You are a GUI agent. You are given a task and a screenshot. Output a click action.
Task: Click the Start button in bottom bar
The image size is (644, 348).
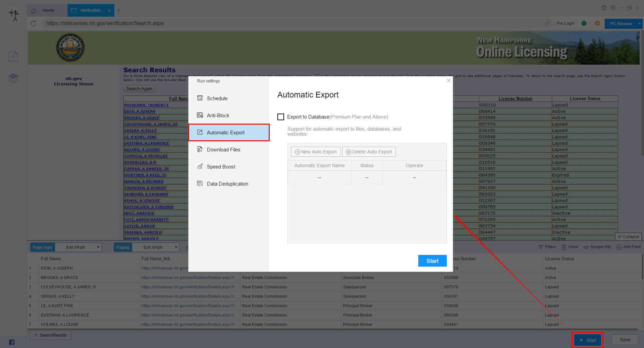pyautogui.click(x=588, y=340)
